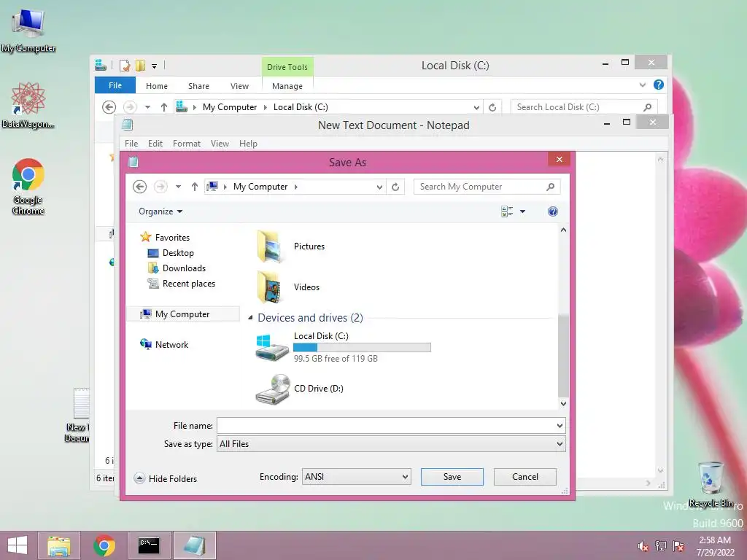Open Notepad View menu
Image resolution: width=747 pixels, height=560 pixels.
coord(220,144)
